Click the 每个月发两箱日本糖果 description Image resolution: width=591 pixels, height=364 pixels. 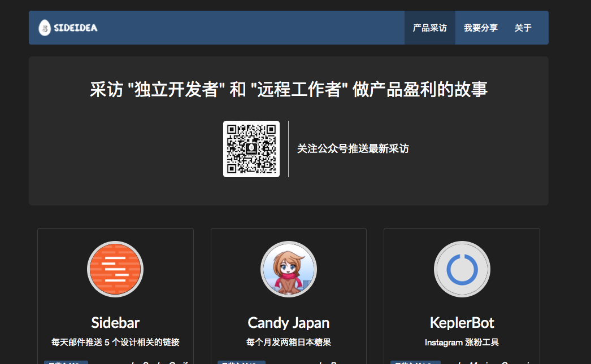(289, 342)
